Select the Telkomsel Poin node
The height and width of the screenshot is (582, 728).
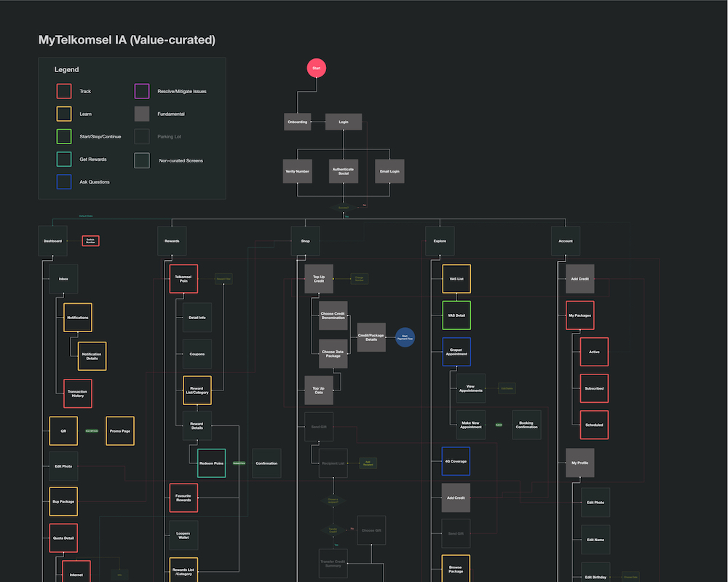click(183, 279)
